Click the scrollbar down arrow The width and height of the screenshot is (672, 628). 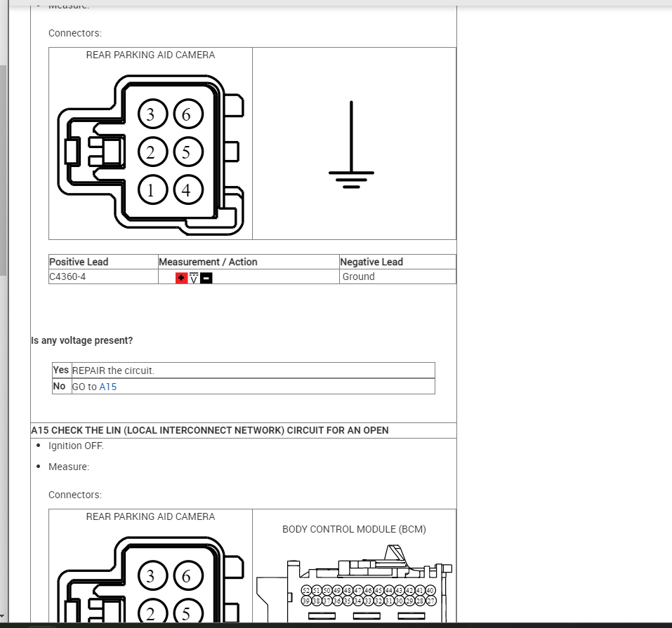pos(2,617)
